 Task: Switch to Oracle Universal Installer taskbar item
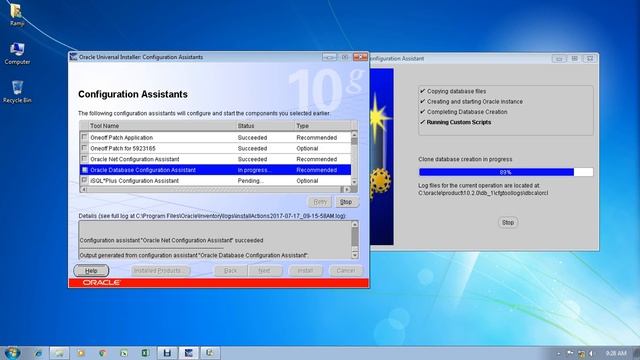click(188, 353)
